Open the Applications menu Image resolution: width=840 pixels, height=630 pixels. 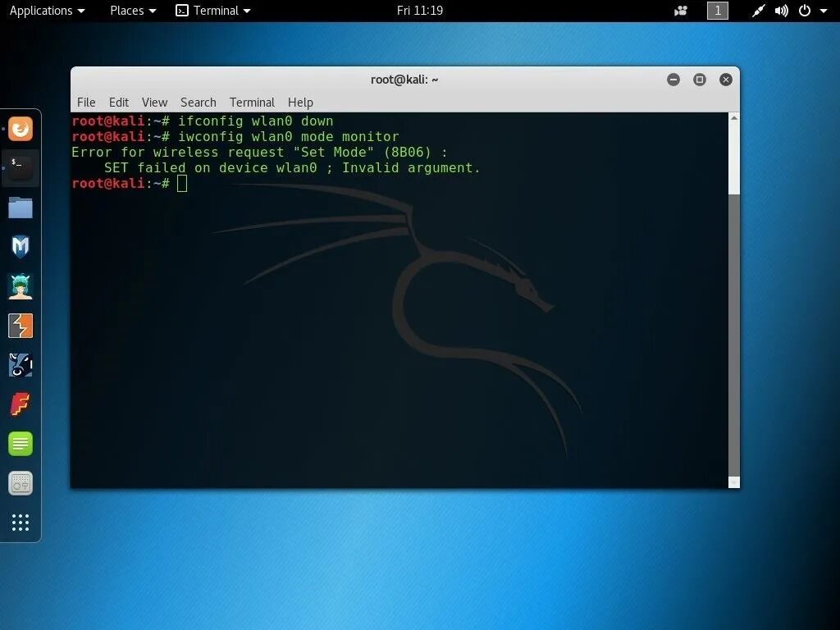47,11
